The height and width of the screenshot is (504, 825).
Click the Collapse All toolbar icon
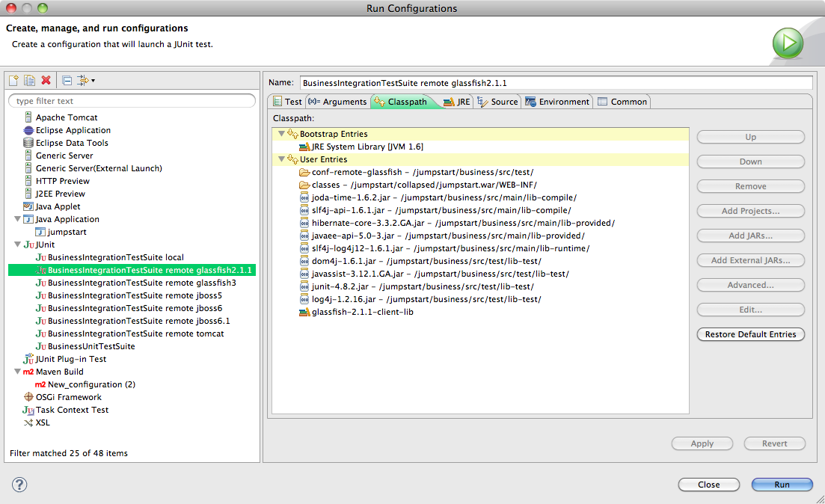click(x=67, y=81)
